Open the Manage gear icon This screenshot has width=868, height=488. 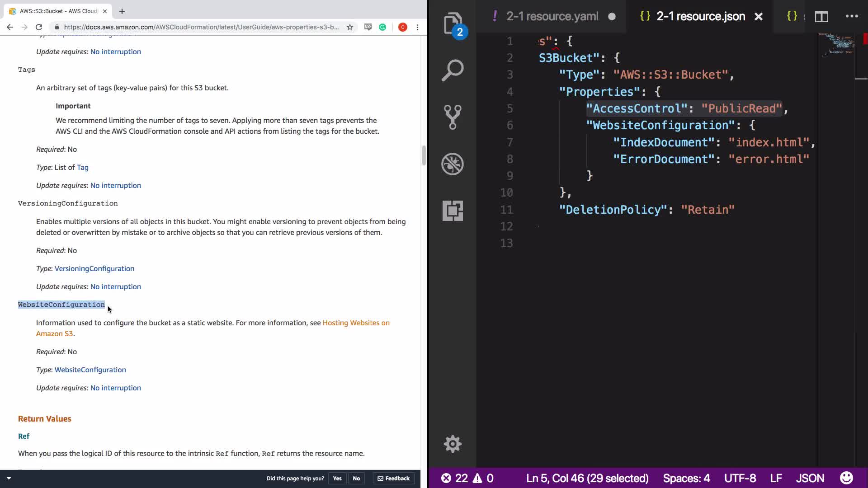pyautogui.click(x=452, y=444)
